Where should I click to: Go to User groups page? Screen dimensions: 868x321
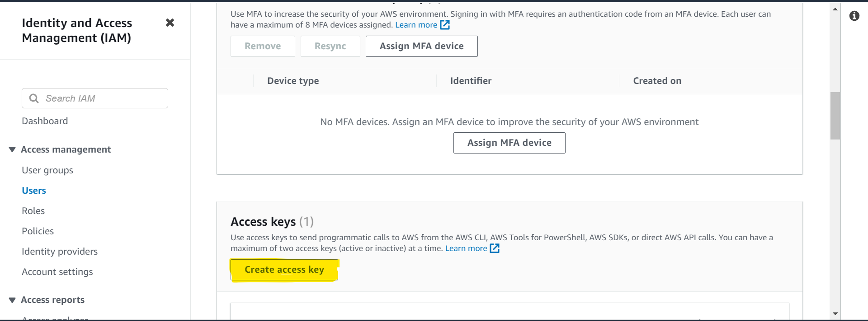click(x=47, y=170)
